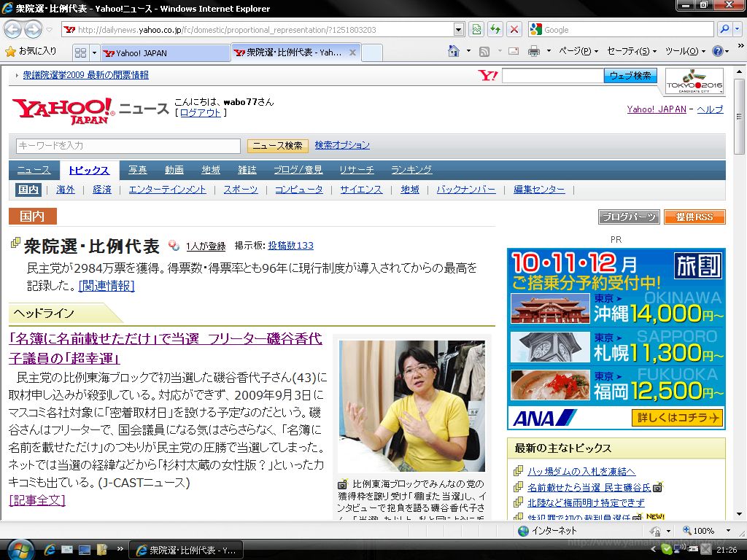Click the Tokyo 2016 candidate city logo
The width and height of the screenshot is (747, 560).
pyautogui.click(x=694, y=81)
